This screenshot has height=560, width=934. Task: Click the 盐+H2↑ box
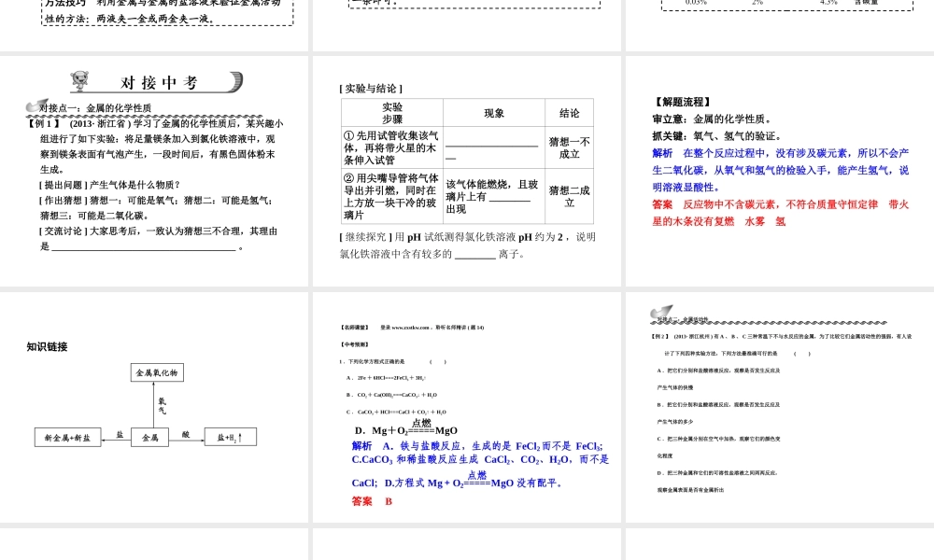[x=231, y=438]
